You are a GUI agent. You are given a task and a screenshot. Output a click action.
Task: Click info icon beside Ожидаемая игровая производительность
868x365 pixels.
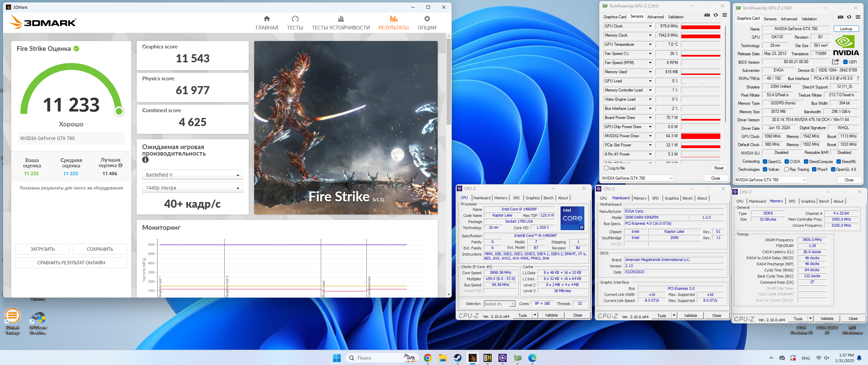pos(146,160)
